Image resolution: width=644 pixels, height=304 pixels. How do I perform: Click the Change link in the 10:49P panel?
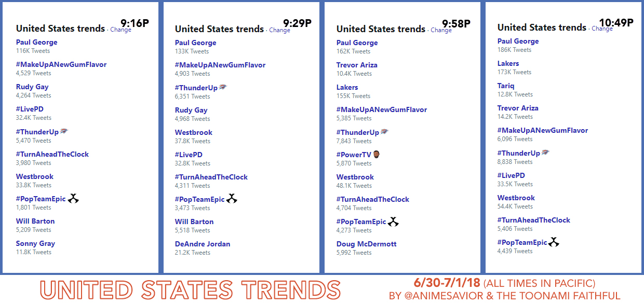point(602,29)
